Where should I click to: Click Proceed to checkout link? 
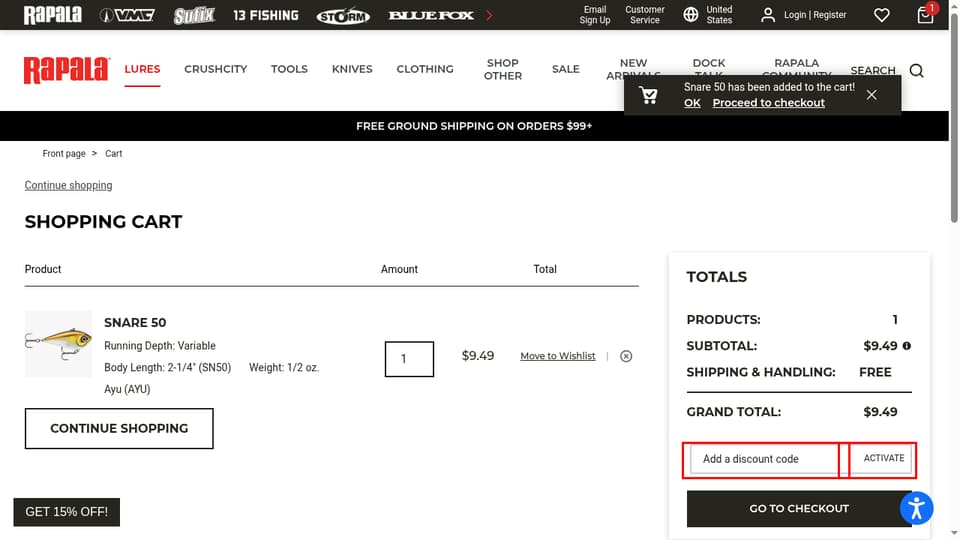tap(768, 103)
